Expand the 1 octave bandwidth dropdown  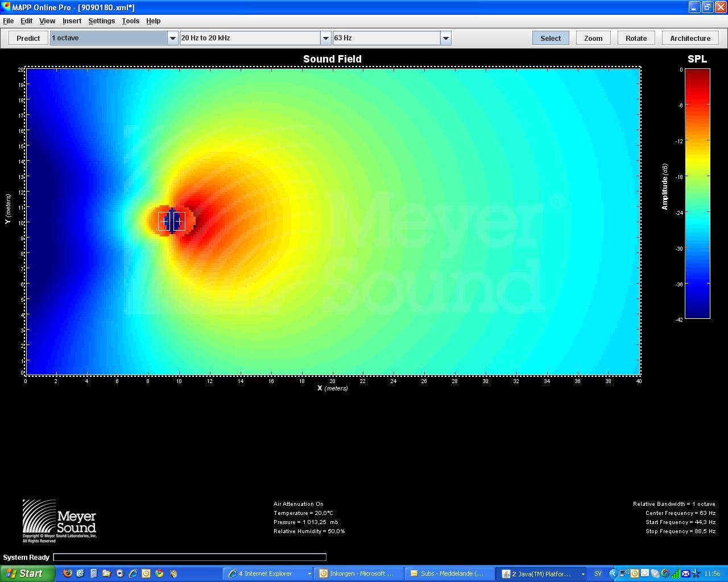[172, 38]
